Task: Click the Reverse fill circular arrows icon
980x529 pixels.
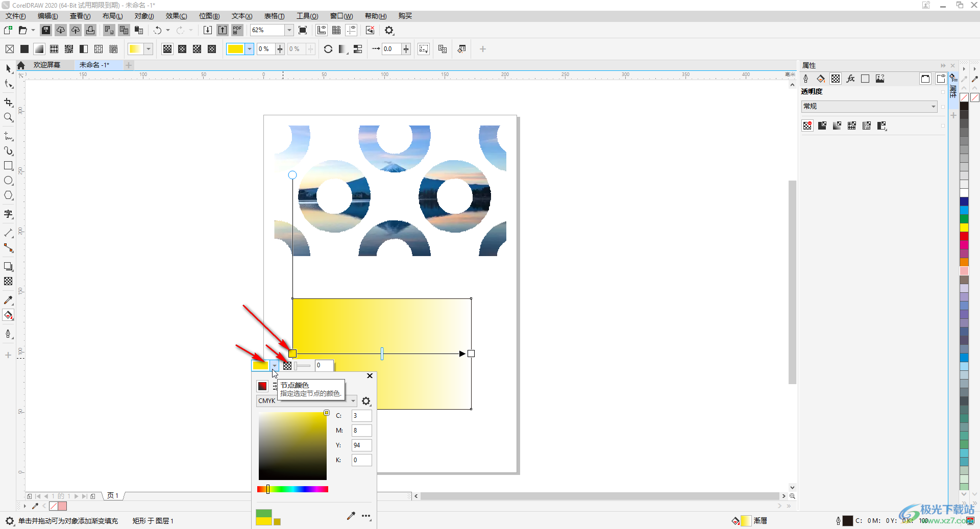Action: click(328, 49)
